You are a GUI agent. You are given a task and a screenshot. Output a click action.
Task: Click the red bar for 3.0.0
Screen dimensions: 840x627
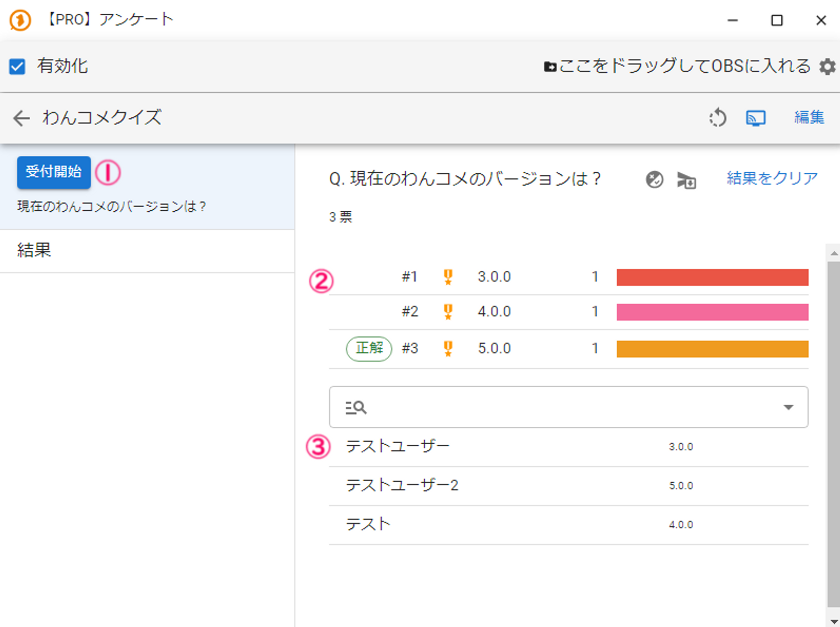click(x=712, y=277)
